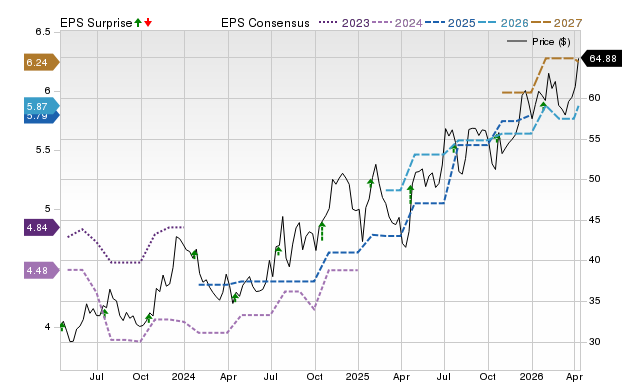The height and width of the screenshot is (382, 640).
Task: Click the green up arrow in EPS Surprise legend
Action: [138, 23]
